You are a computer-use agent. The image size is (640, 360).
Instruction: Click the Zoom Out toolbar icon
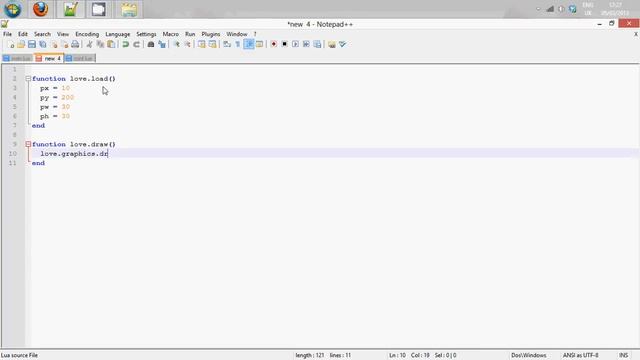(x=187, y=44)
